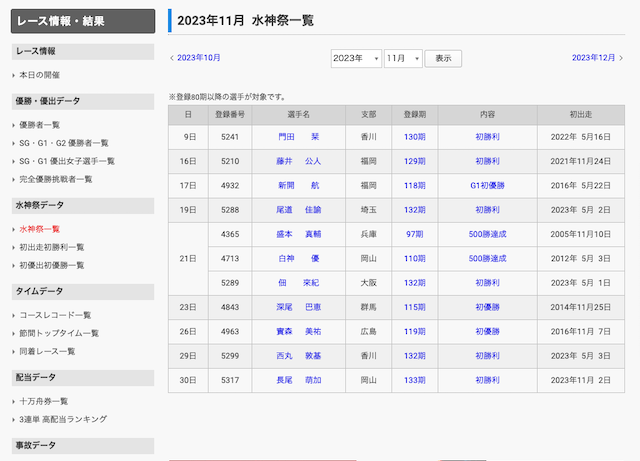Open 3連単 高配当ランキング link
Image resolution: width=640 pixels, height=461 pixels.
(63, 419)
